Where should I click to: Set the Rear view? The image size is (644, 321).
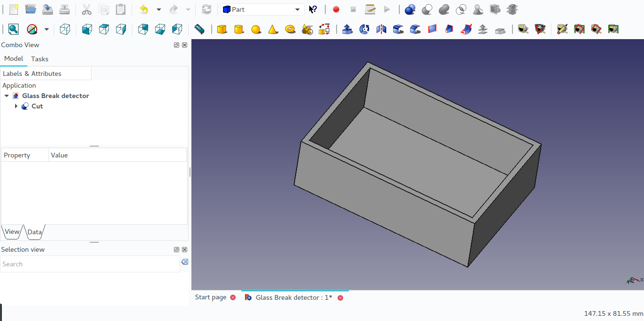[143, 29]
